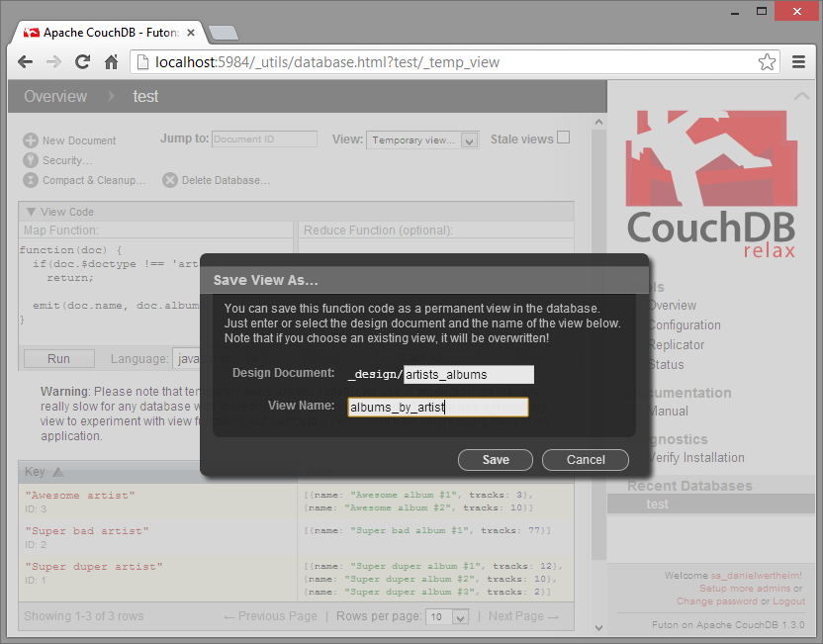Close the browser window
The image size is (823, 644).
[796, 11]
